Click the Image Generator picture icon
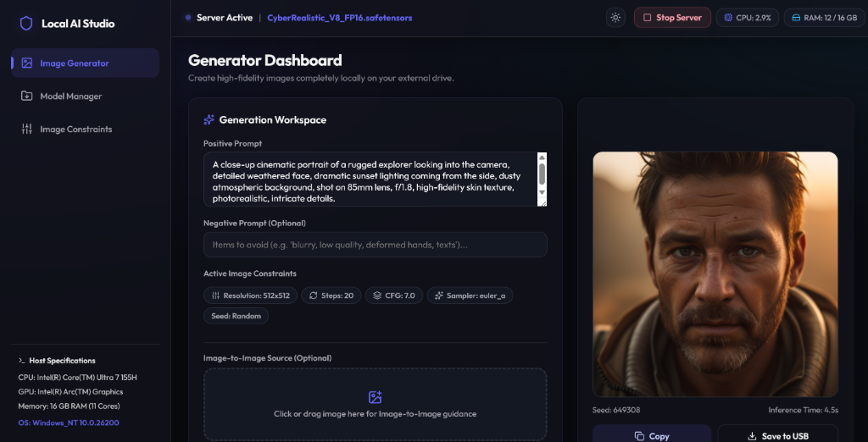 [26, 63]
